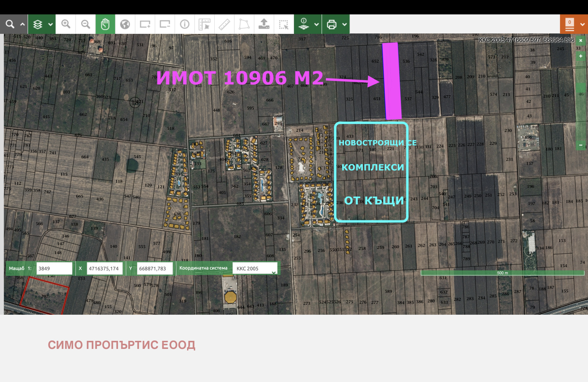The width and height of the screenshot is (588, 382).
Task: Expand the layers dropdown arrow
Action: point(50,24)
